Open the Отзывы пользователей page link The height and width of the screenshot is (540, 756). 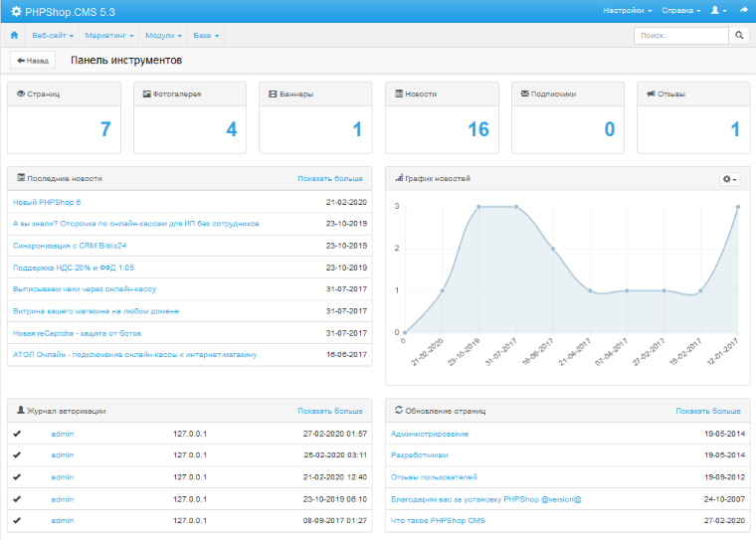pyautogui.click(x=434, y=476)
